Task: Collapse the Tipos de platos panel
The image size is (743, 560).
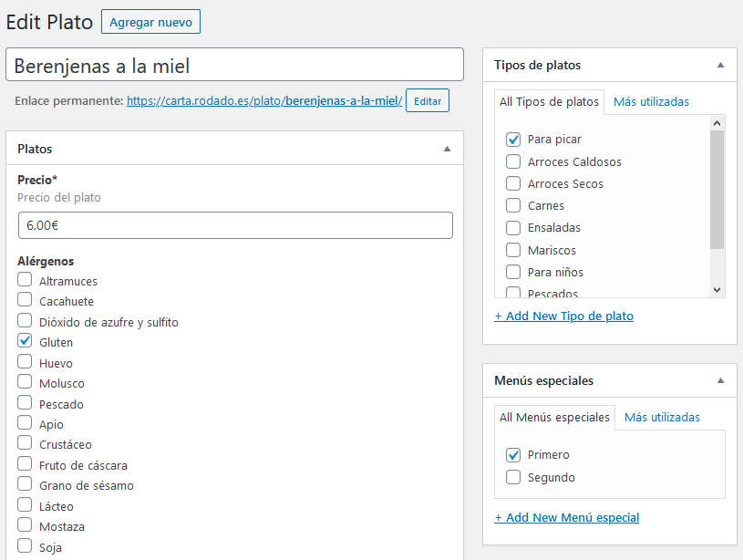Action: click(721, 65)
